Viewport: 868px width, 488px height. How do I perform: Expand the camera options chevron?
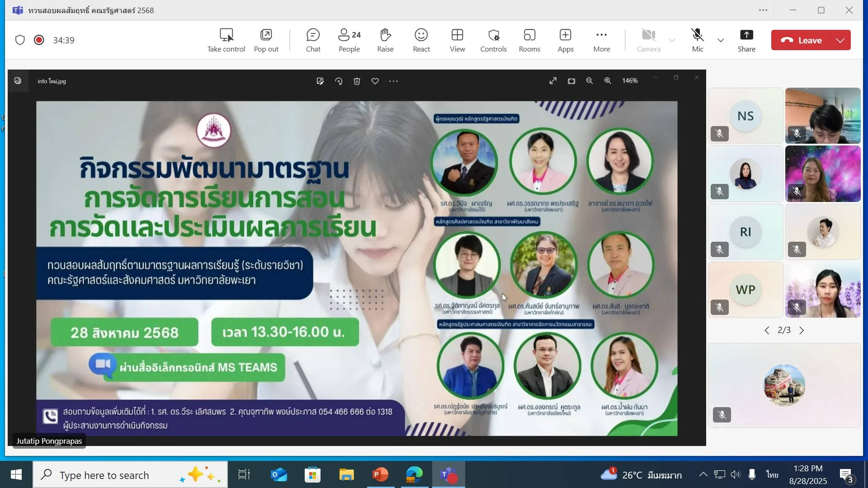(672, 41)
